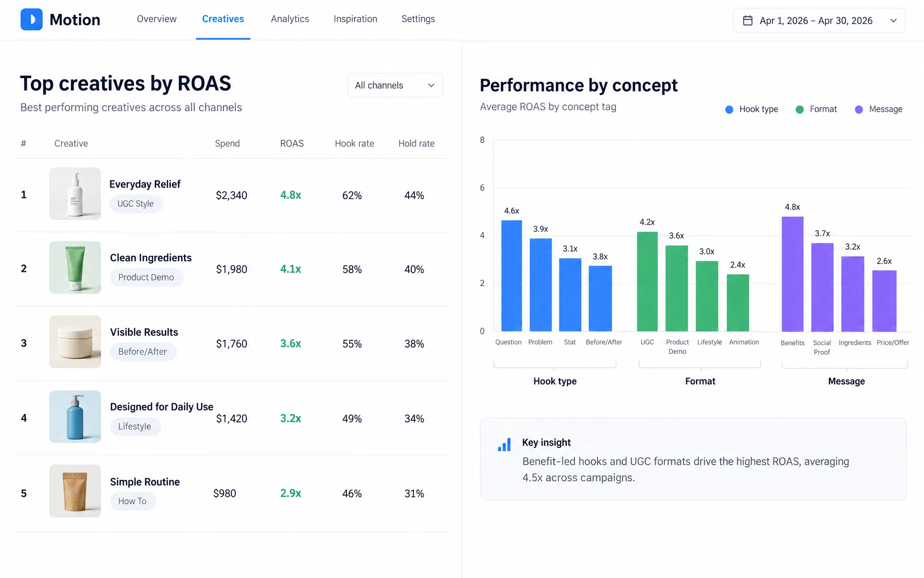Click the UGC Style tag
This screenshot has height=578, width=924.
(x=136, y=203)
